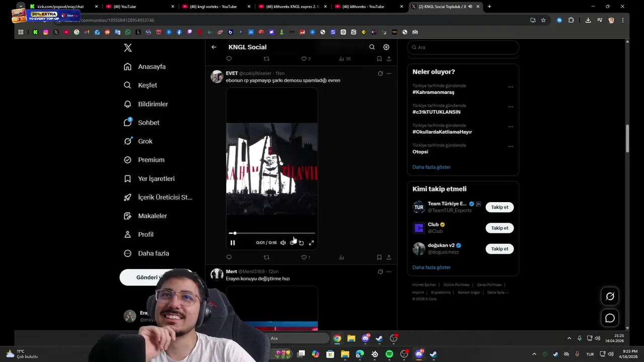Open the floating messages chat button
Screen dimensions: 644x362
coord(610,318)
